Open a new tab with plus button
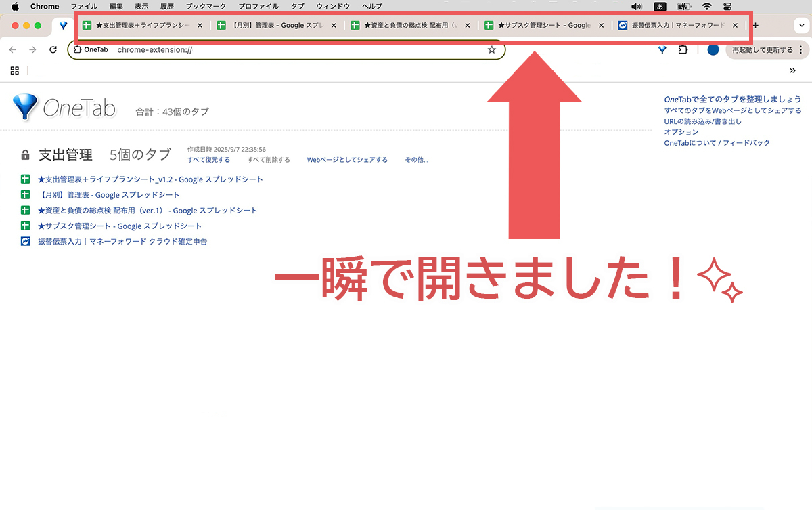The height and width of the screenshot is (510, 812). (756, 26)
